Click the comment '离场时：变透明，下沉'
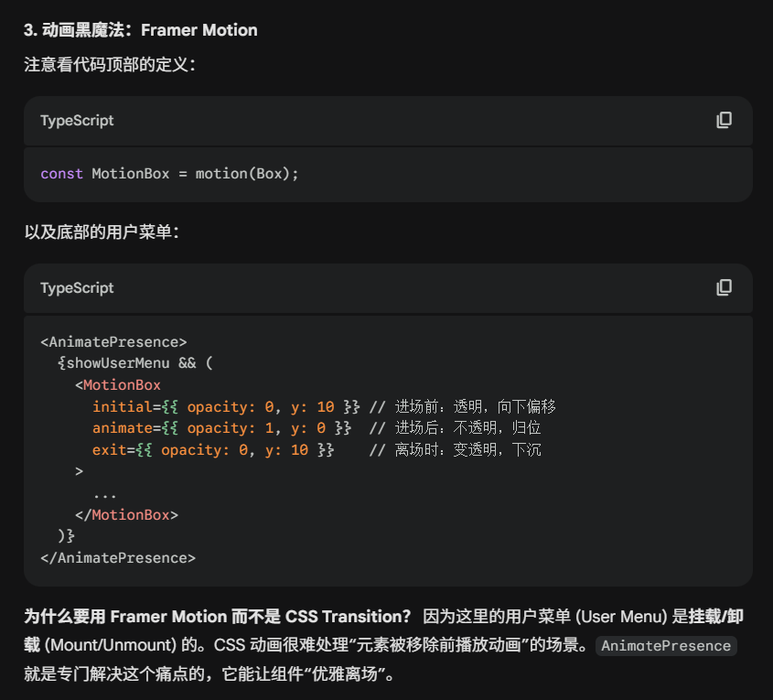This screenshot has width=773, height=700. coord(468,450)
